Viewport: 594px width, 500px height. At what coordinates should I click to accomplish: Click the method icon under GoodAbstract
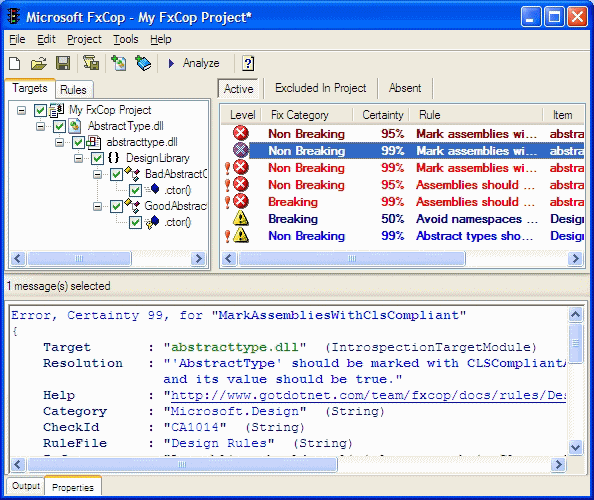[x=152, y=222]
